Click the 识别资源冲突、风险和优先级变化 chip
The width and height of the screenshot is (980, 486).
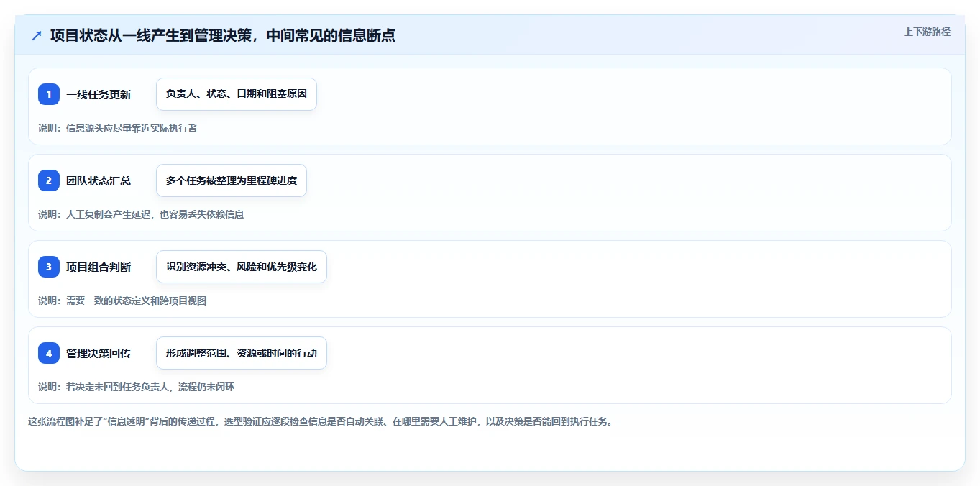pos(242,267)
